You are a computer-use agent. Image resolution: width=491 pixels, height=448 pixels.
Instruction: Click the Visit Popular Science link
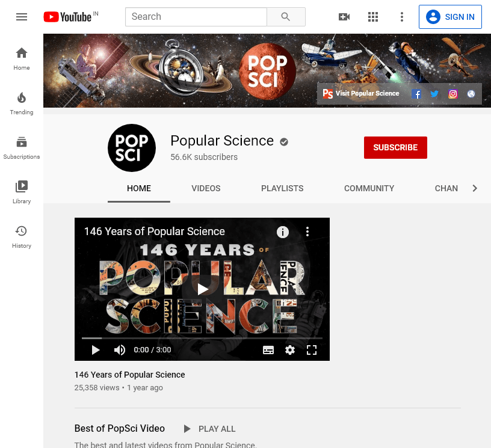pos(361,93)
